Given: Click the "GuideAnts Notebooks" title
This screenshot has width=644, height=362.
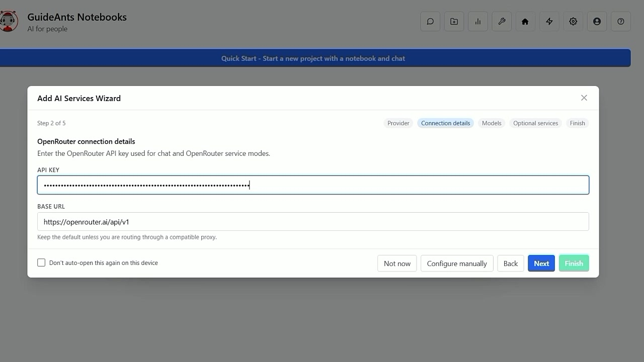Looking at the screenshot, I should 77,17.
